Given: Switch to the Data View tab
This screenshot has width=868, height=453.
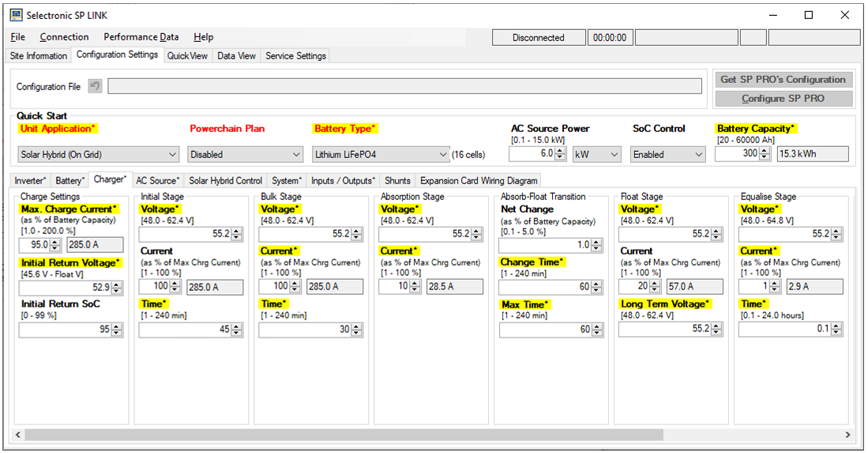Looking at the screenshot, I should click(236, 56).
